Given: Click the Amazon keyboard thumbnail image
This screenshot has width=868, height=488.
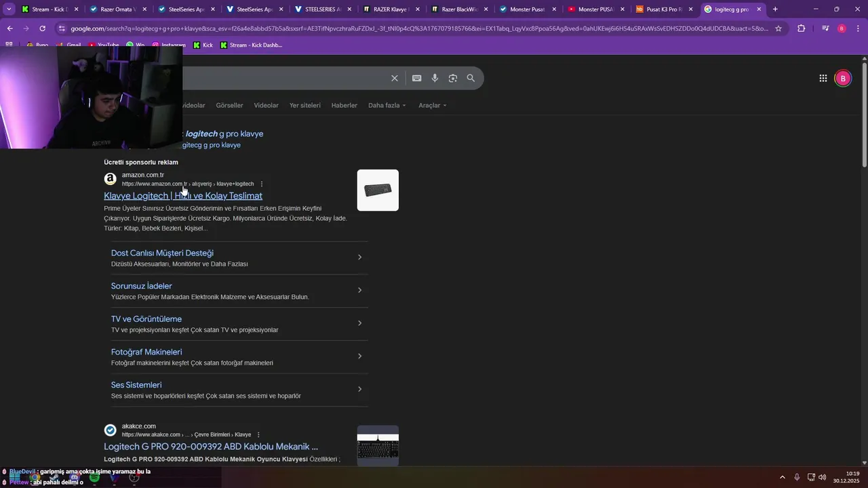Looking at the screenshot, I should (x=378, y=190).
